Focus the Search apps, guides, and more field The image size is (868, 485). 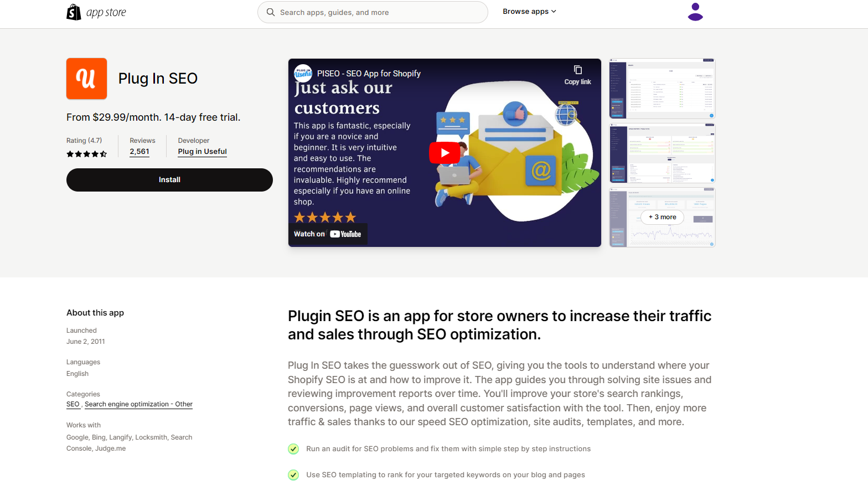coord(373,12)
